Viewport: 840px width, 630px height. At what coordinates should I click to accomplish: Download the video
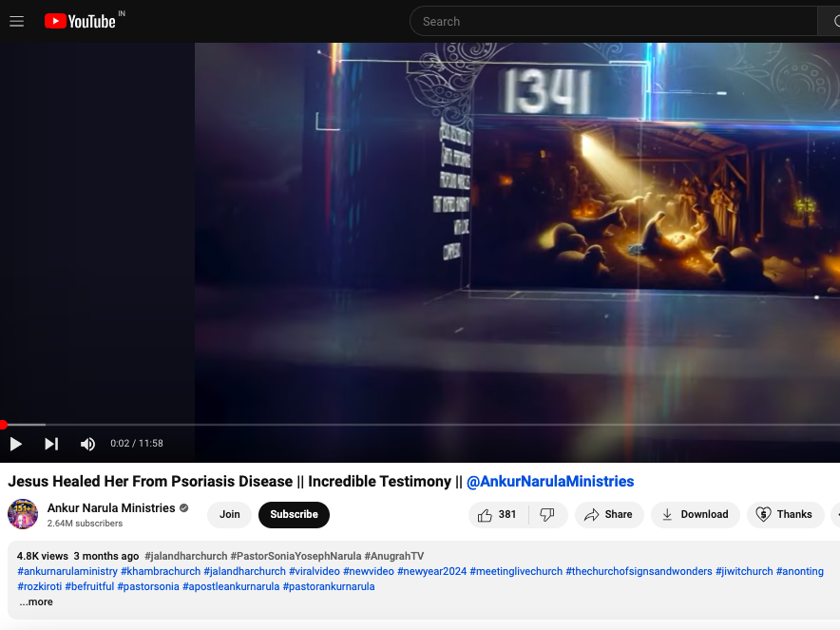click(x=695, y=514)
